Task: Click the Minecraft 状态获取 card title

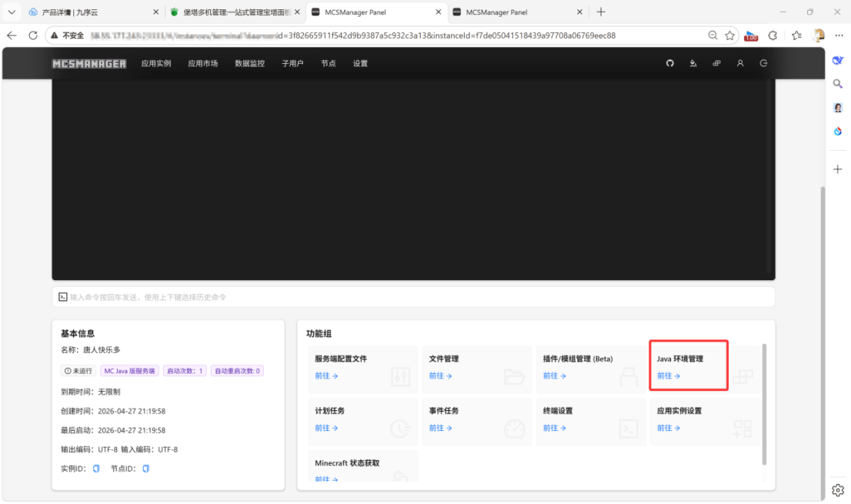Action: click(x=347, y=462)
